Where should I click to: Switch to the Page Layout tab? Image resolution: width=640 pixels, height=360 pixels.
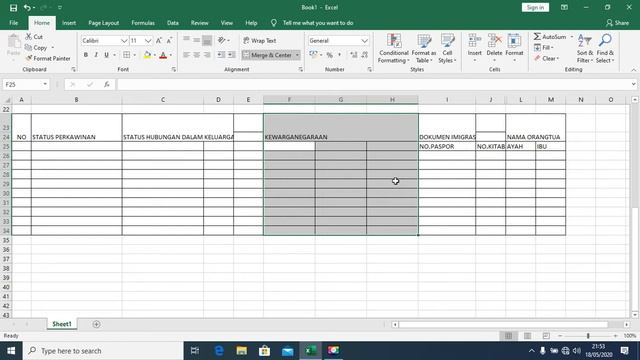click(104, 23)
